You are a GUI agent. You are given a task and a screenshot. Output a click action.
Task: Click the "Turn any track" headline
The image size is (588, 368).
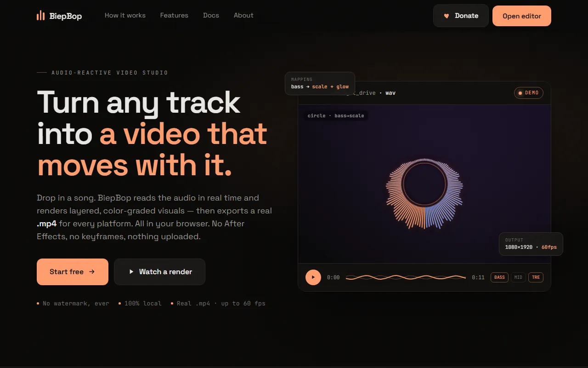tap(139, 102)
